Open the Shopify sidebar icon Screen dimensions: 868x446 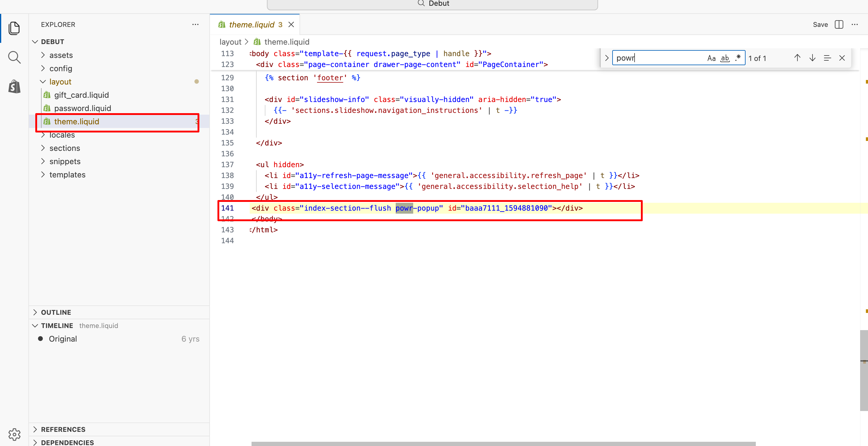pos(14,87)
